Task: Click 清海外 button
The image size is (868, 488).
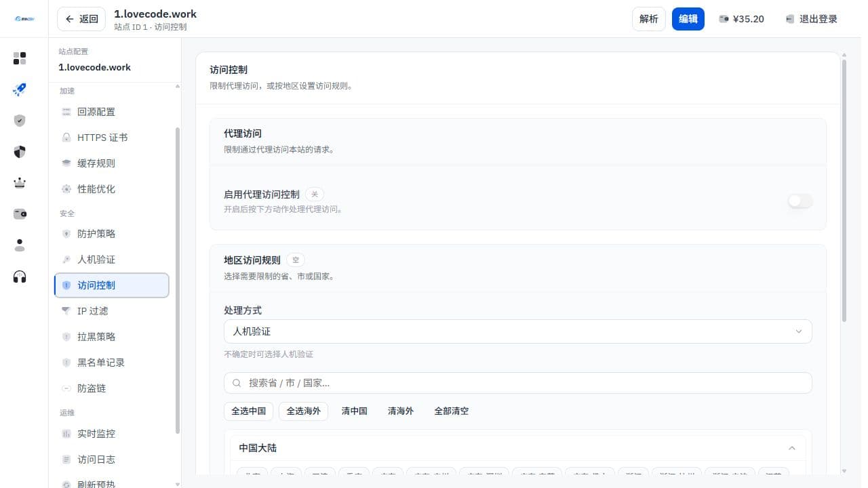Action: click(x=401, y=411)
